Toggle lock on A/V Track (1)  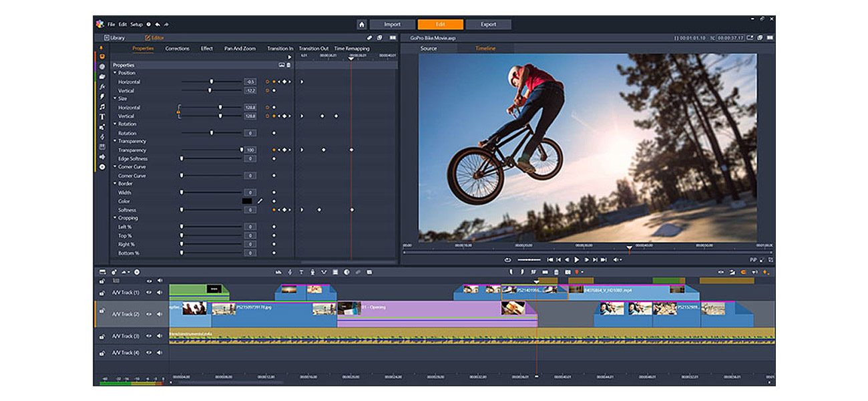point(102,292)
